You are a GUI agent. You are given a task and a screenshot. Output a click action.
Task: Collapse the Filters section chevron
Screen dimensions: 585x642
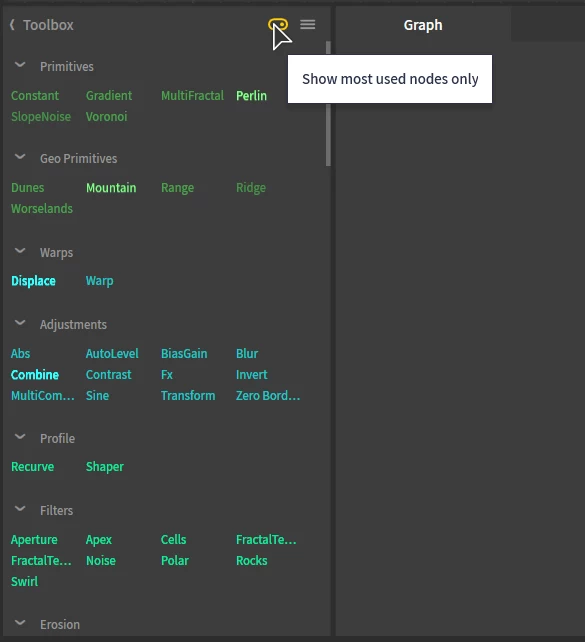[20, 509]
